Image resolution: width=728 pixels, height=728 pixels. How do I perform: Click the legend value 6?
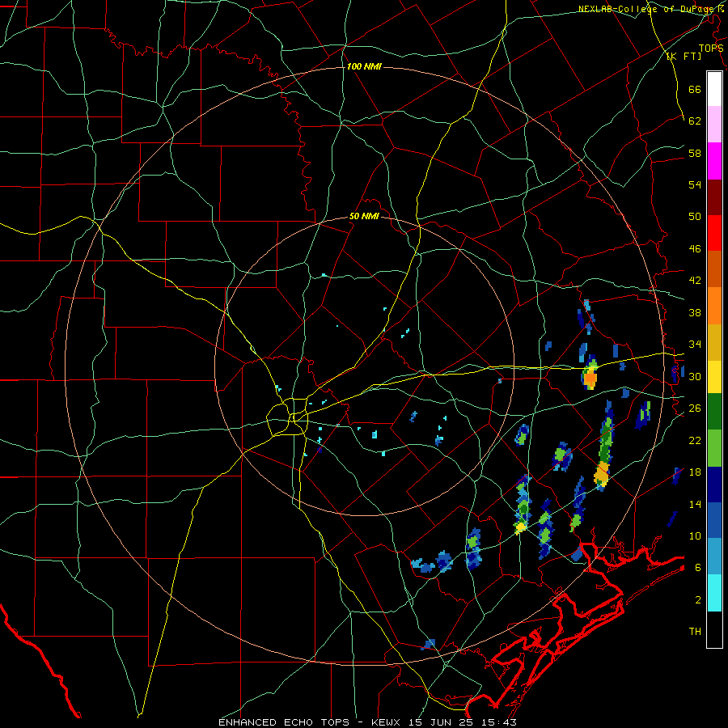tap(697, 568)
